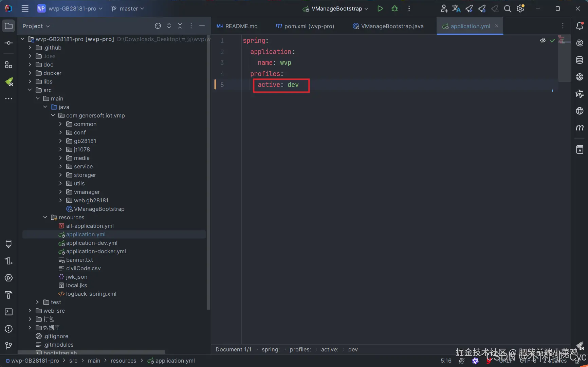
Task: Open application-docker.yml in project tree
Action: [x=96, y=251]
